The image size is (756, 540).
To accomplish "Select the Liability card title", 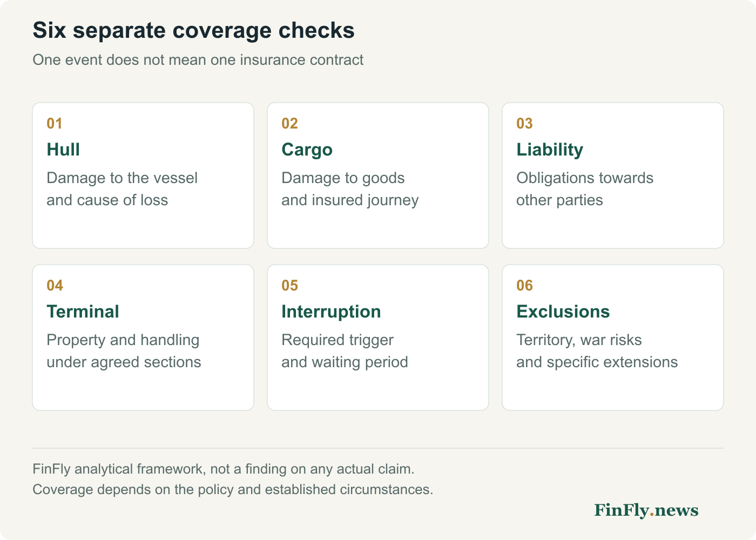I will pos(550,150).
